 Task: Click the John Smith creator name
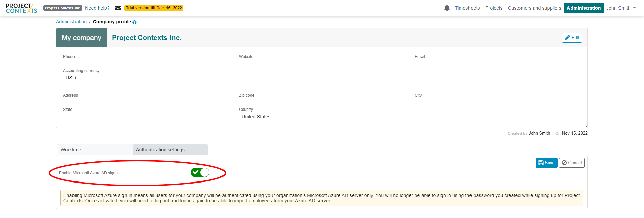coord(539,133)
